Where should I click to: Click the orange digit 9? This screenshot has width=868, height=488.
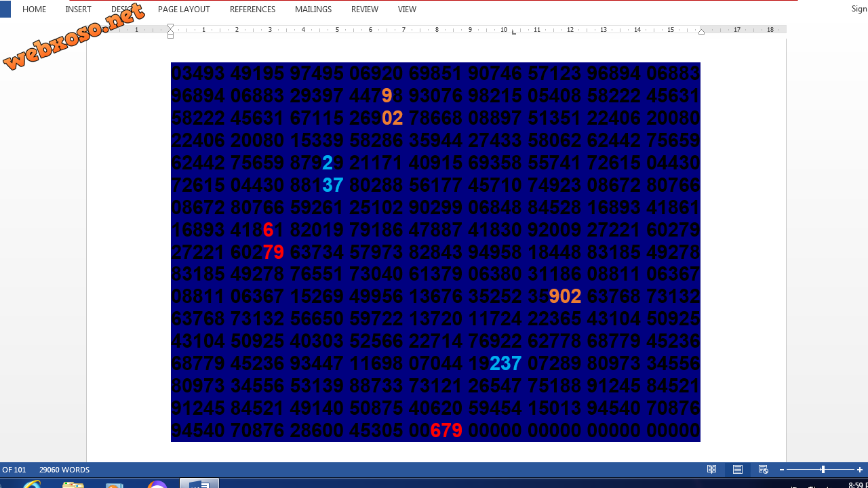pos(387,96)
